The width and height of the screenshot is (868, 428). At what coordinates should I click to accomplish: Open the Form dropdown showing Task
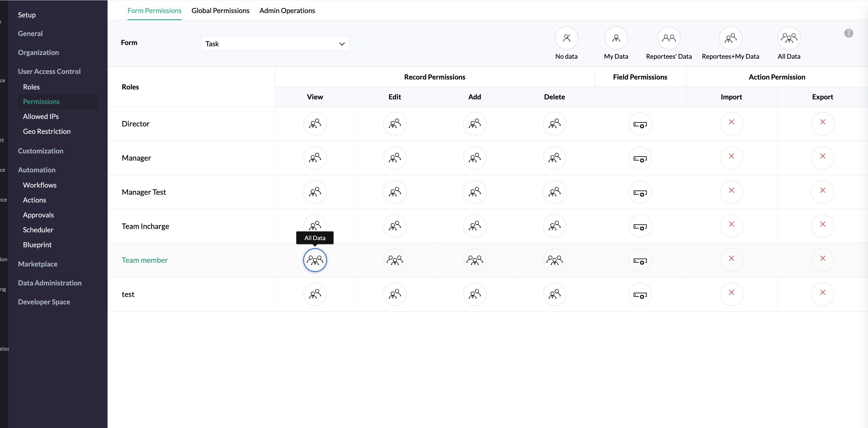[275, 44]
